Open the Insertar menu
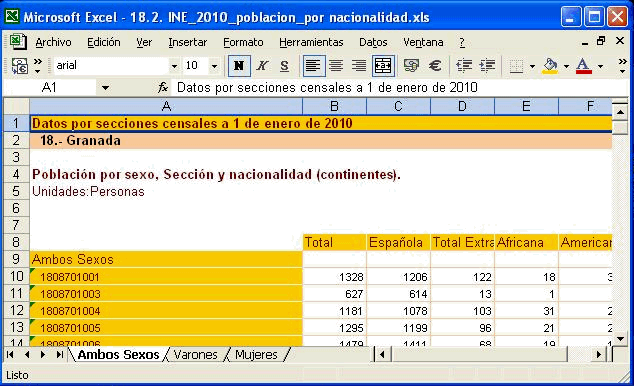Image resolution: width=634 pixels, height=386 pixels. coord(188,42)
